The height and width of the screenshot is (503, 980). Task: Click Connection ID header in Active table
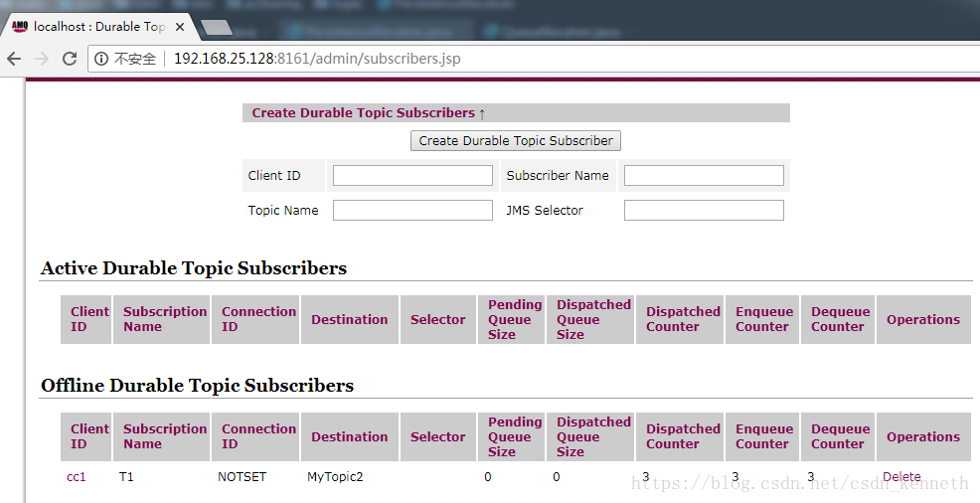[x=255, y=319]
